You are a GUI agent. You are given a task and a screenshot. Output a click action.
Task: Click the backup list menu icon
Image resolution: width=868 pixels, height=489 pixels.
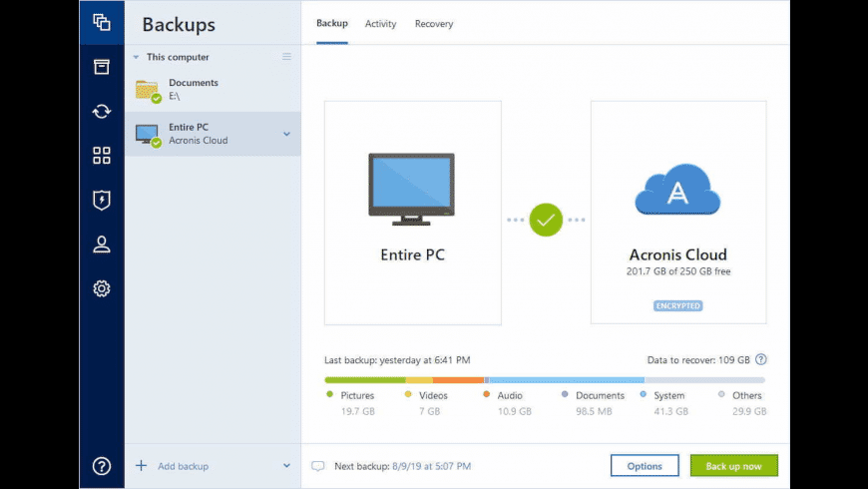click(286, 57)
